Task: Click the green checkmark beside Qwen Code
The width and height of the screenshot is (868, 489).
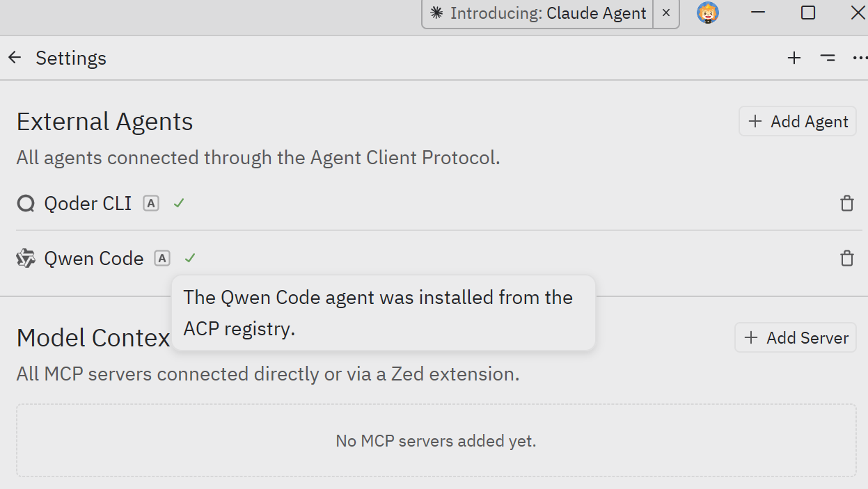Action: coord(190,259)
